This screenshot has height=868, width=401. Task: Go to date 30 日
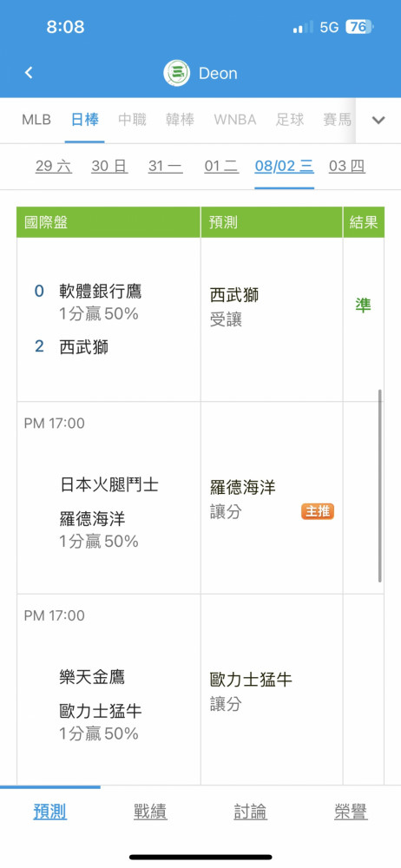109,166
